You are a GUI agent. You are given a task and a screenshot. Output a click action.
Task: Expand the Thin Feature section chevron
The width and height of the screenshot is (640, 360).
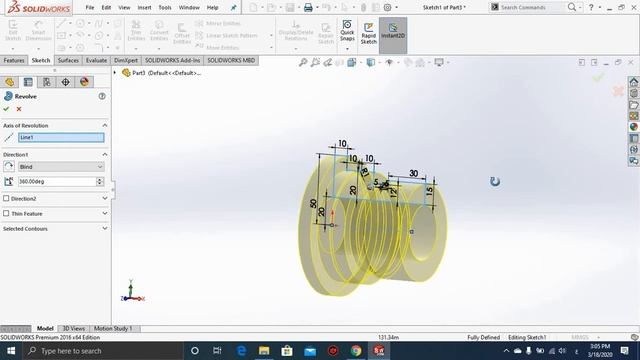105,213
